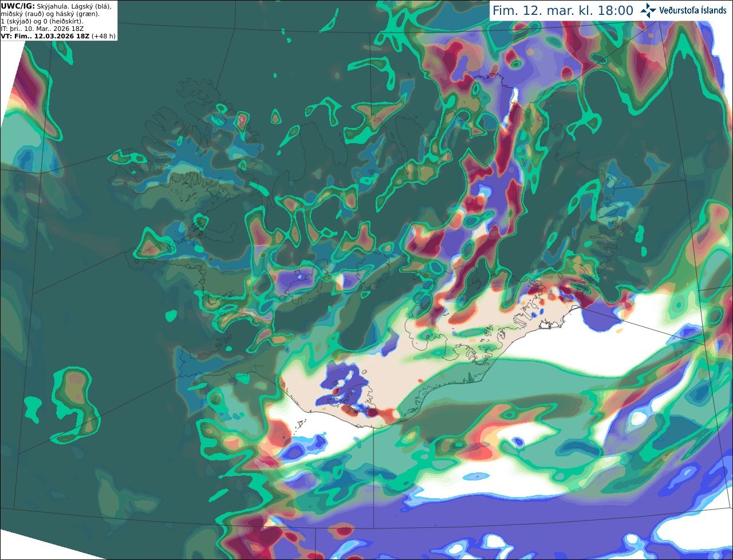Click the 'VT: Fim.. 12.03.2026 18Z (+48 h)' line
The height and width of the screenshot is (560, 733).
point(58,36)
